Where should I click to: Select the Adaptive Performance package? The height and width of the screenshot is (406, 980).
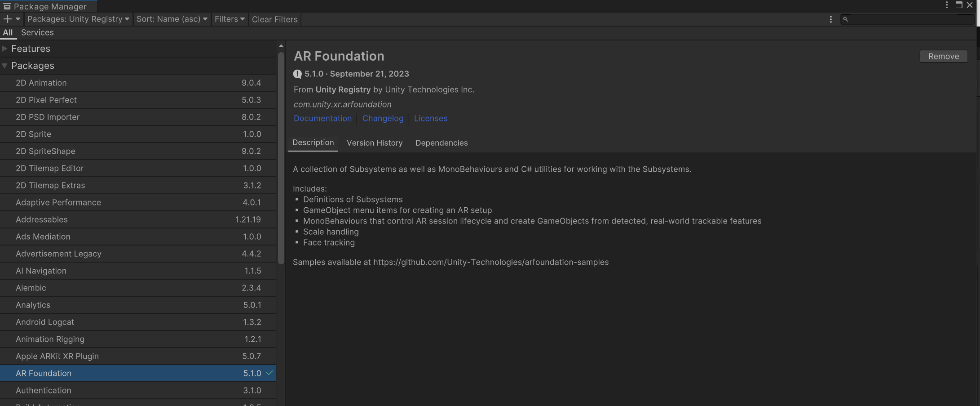pyautogui.click(x=138, y=202)
